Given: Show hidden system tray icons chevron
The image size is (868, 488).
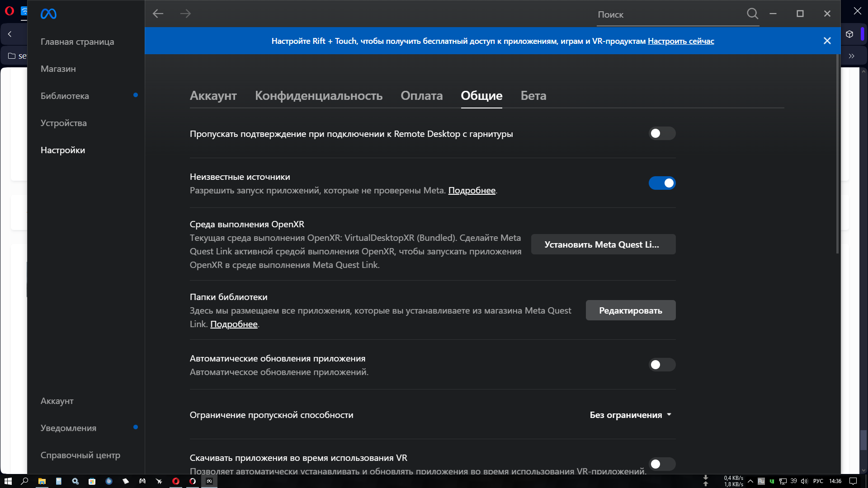Looking at the screenshot, I should click(x=750, y=481).
